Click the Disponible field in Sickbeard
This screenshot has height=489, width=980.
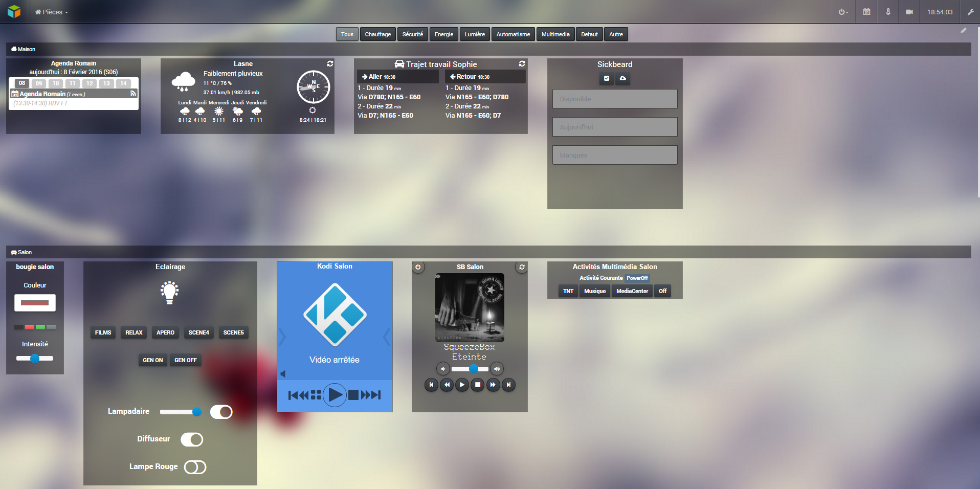click(615, 99)
